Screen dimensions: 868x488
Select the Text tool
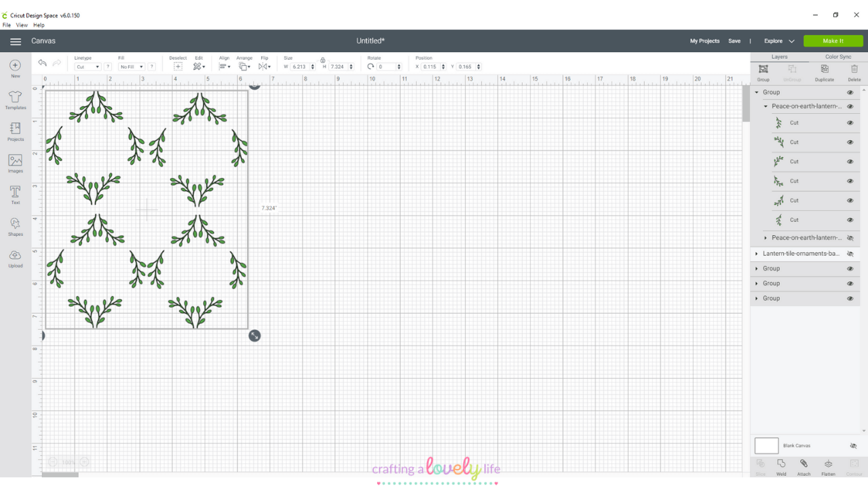pos(16,195)
